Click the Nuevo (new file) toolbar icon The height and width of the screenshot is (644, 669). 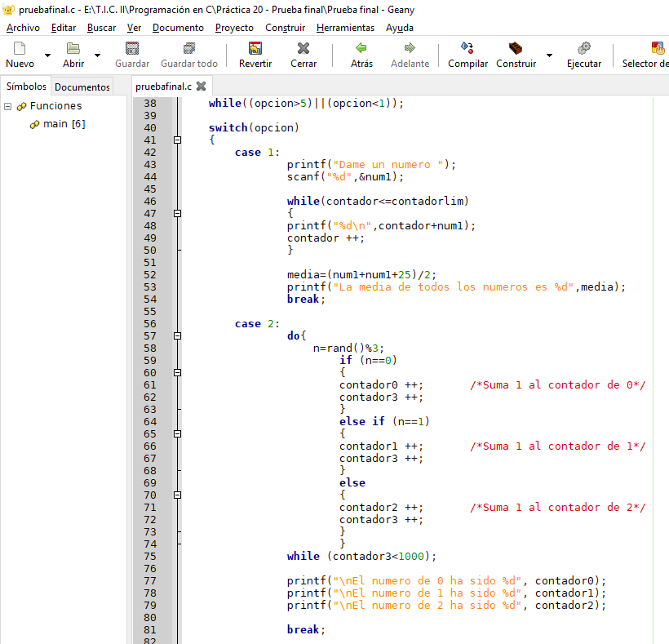coord(20,48)
